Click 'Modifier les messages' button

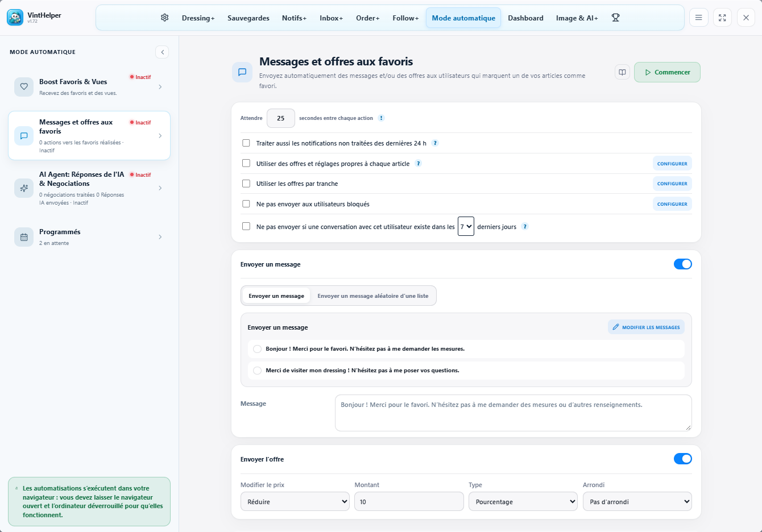[x=646, y=327]
